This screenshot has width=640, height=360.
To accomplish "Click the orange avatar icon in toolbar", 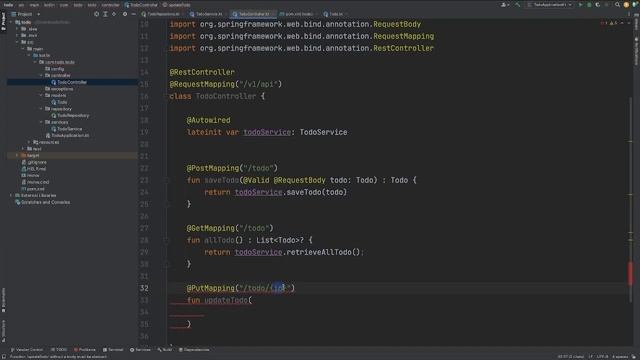I will (x=626, y=5).
